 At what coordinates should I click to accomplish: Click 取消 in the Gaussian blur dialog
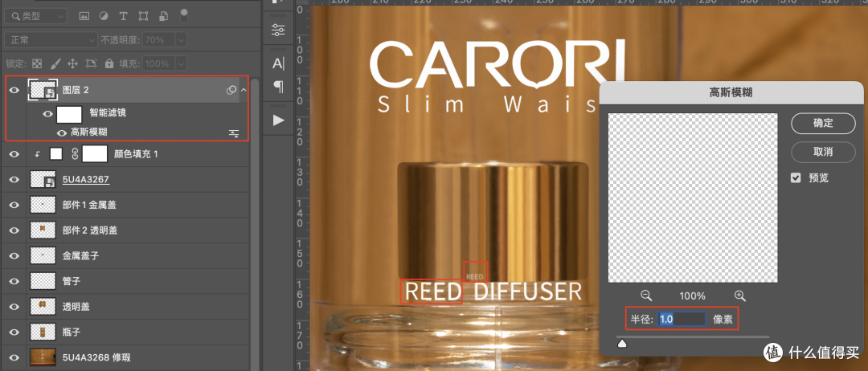823,152
